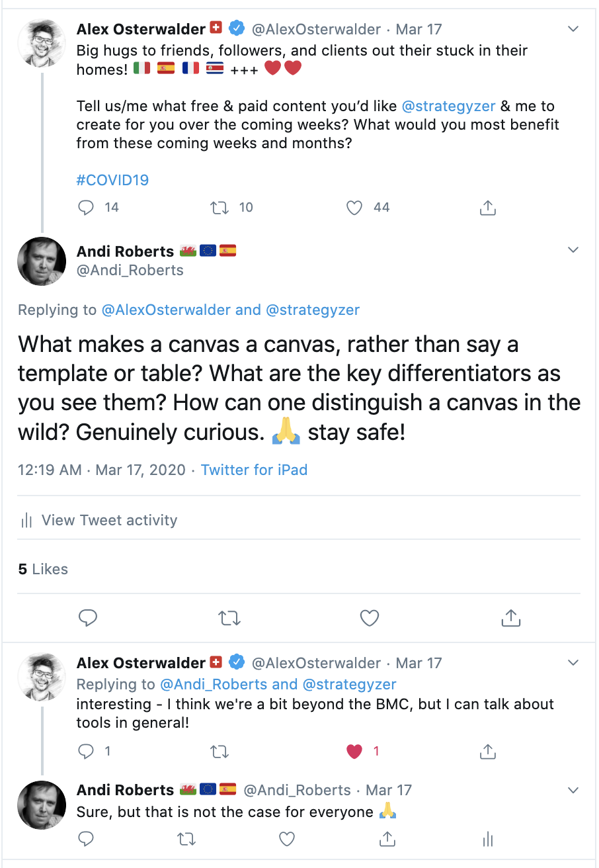Click the retweet icon showing 10 retweets

(219, 207)
